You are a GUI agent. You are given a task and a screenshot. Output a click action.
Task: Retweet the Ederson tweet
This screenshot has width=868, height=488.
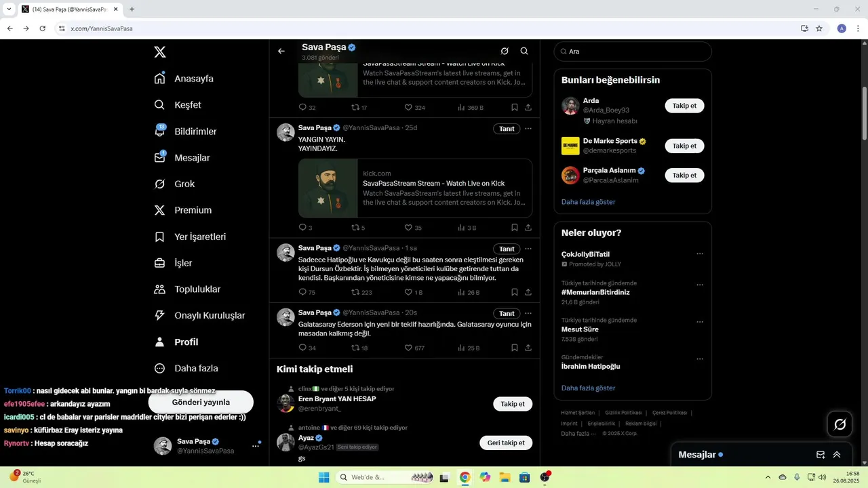355,348
